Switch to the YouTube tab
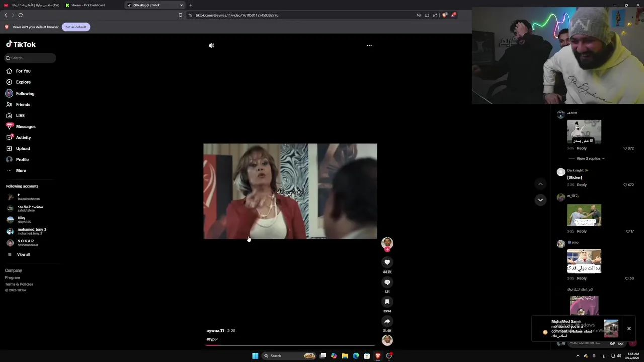 point(33,5)
